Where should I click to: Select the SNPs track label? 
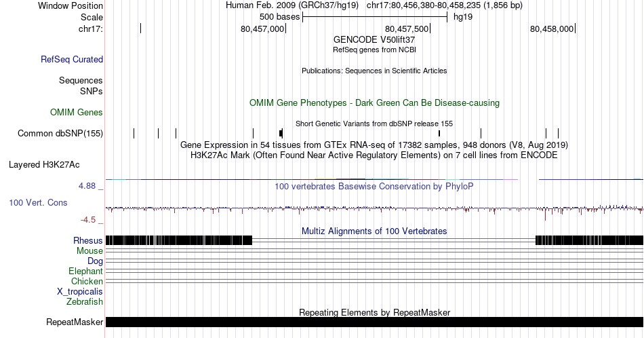[x=92, y=91]
